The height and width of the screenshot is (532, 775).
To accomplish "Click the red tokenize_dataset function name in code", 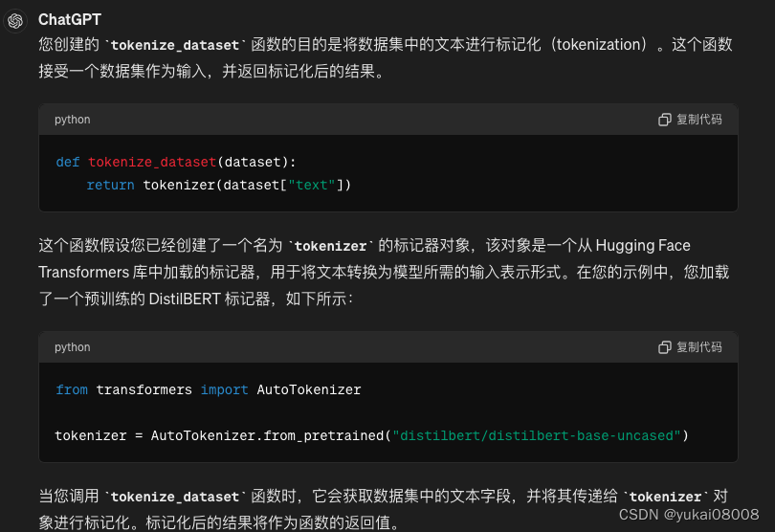I will pyautogui.click(x=152, y=162).
